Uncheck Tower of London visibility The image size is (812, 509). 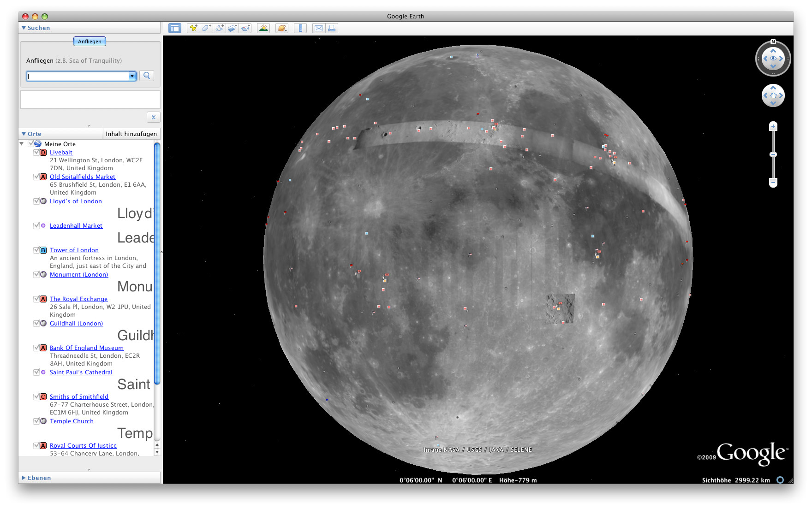point(37,250)
